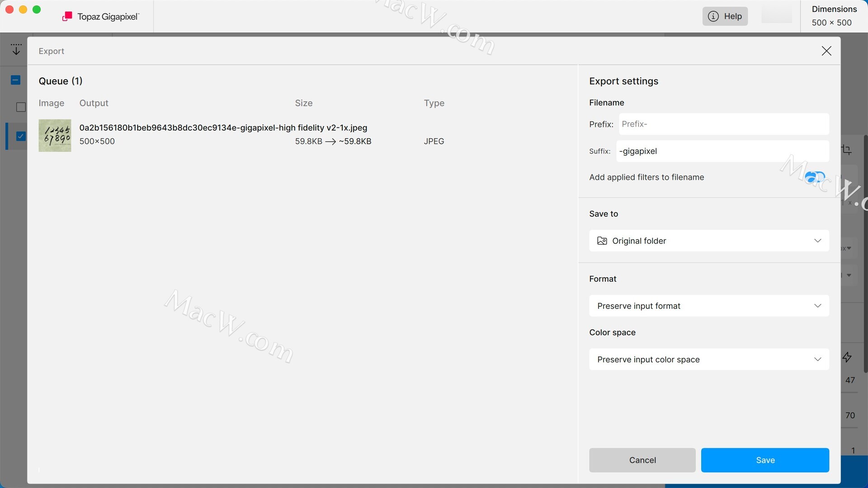Click the crop tool icon

click(x=847, y=150)
